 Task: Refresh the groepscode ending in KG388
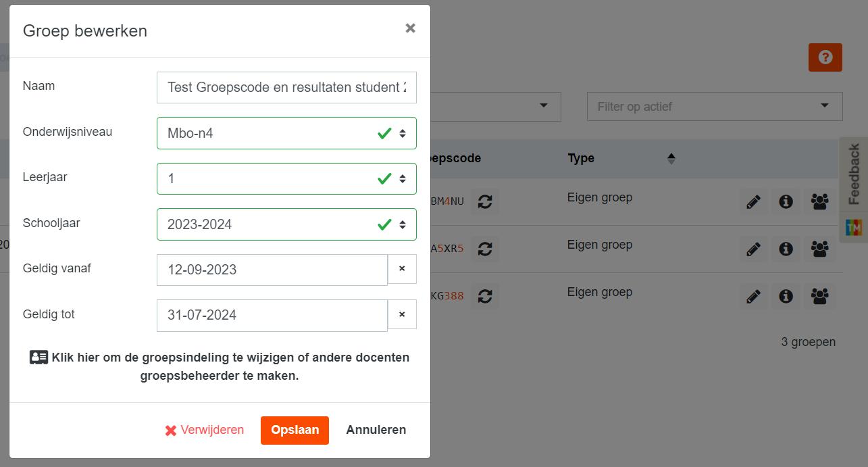click(484, 296)
